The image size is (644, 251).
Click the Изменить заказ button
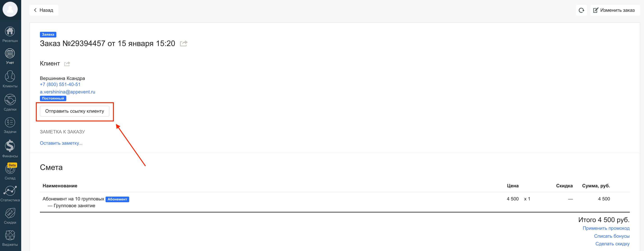click(x=614, y=10)
